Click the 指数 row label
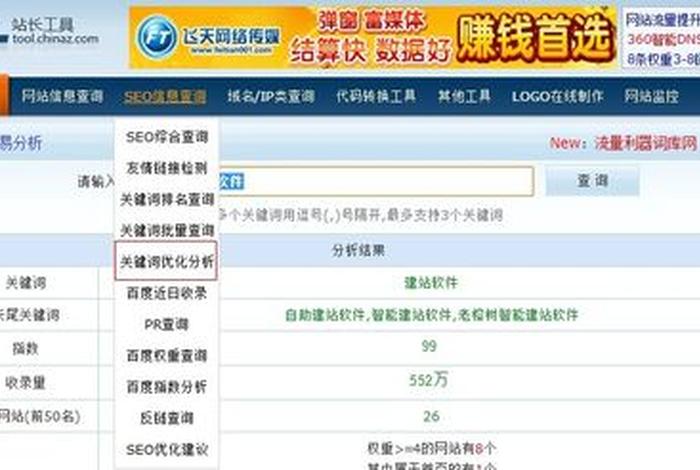700x470 pixels. coord(25,348)
